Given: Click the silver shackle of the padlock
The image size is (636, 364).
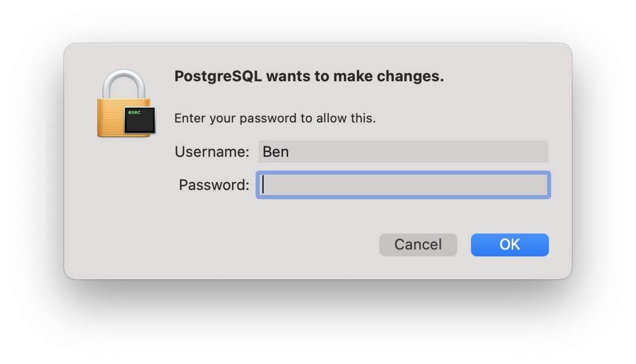Looking at the screenshot, I should 123,82.
